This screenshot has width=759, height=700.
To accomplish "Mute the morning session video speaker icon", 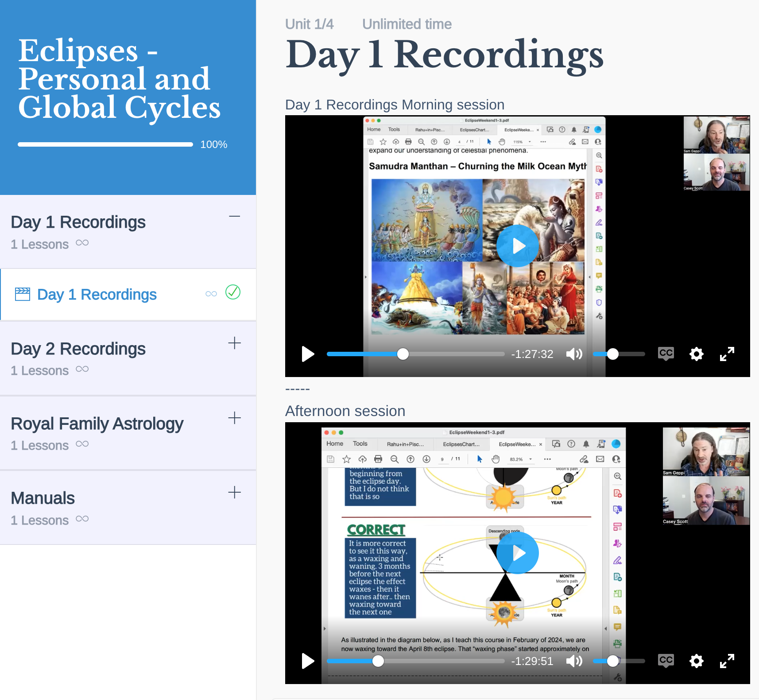I will tap(574, 354).
